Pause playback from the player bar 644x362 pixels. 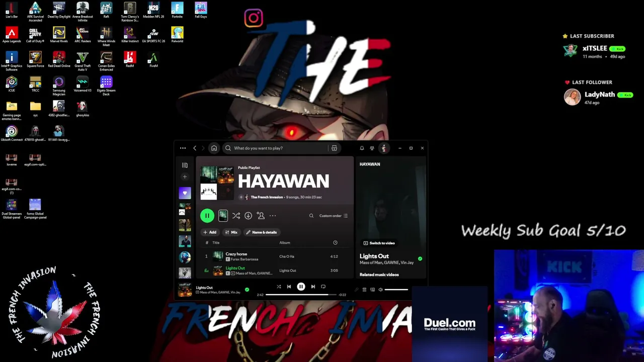[301, 287]
